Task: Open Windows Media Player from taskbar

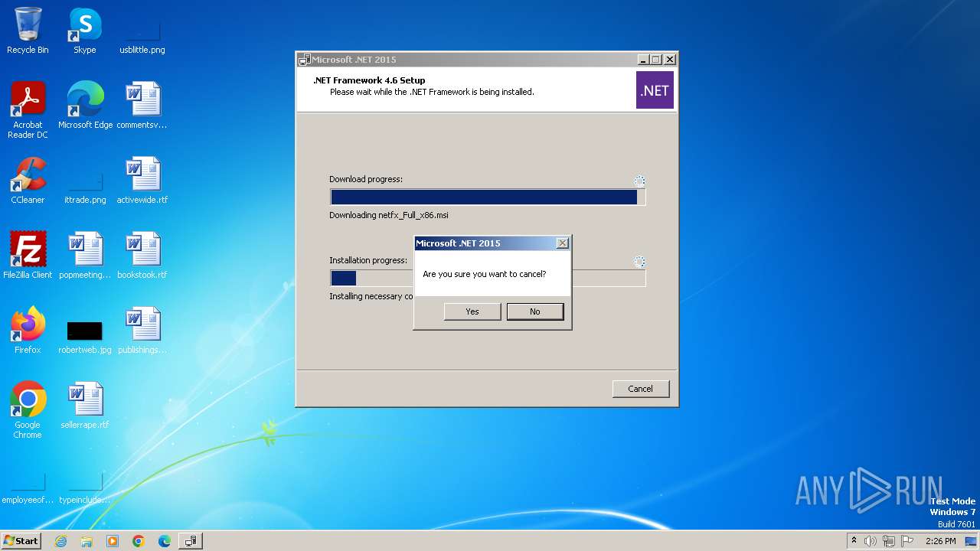Action: [113, 541]
